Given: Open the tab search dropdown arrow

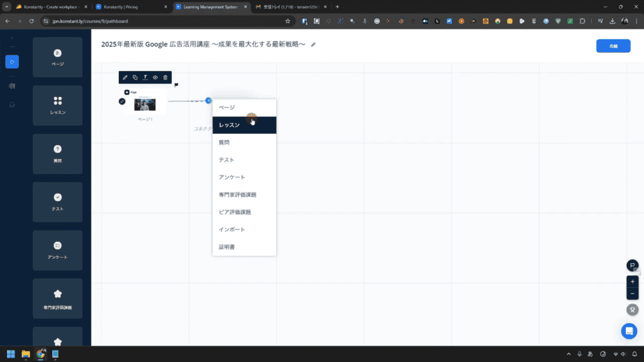Looking at the screenshot, I should pyautogui.click(x=6, y=7).
